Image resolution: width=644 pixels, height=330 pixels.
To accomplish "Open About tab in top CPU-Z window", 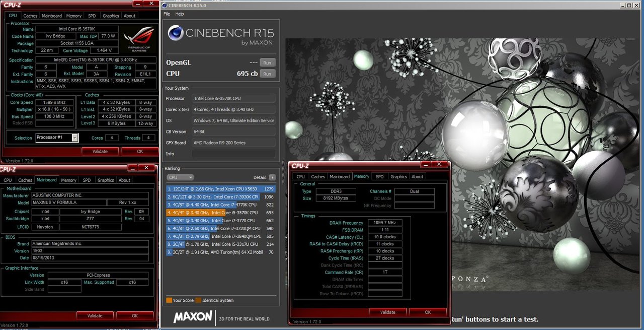I will [130, 16].
